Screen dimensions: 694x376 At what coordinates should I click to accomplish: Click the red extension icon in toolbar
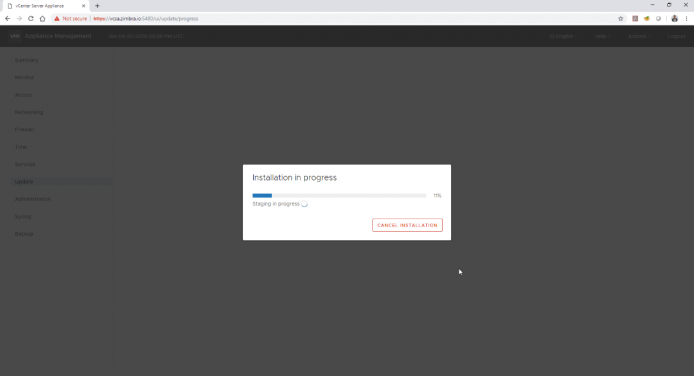[x=635, y=19]
